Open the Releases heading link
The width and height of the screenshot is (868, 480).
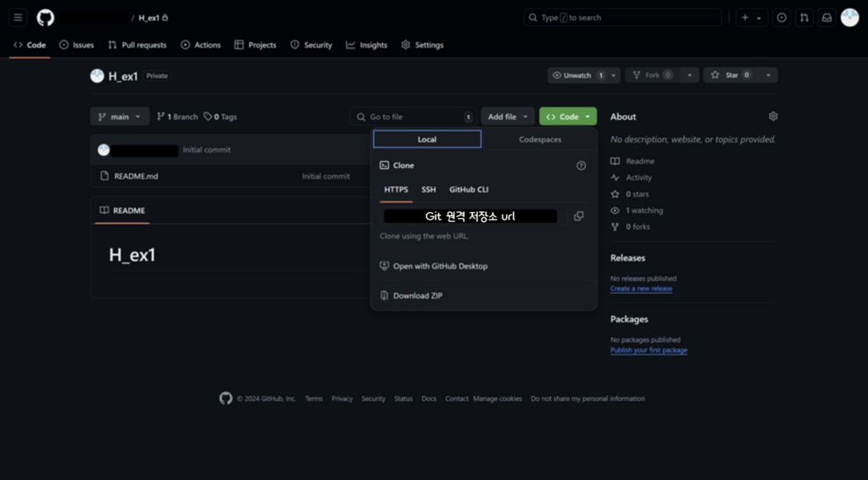pyautogui.click(x=628, y=258)
